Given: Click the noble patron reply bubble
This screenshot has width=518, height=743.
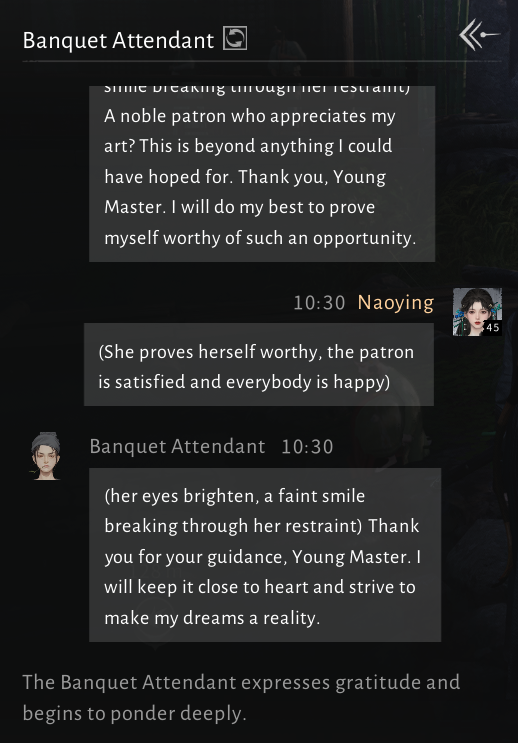Looking at the screenshot, I should click(262, 173).
